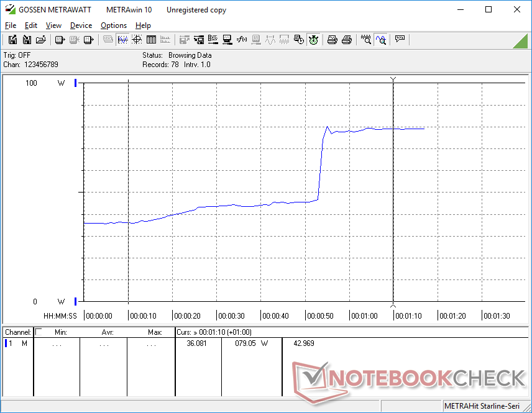The width and height of the screenshot is (532, 413).
Task: Click the blue channel marker at 100 W
Action: (x=76, y=83)
